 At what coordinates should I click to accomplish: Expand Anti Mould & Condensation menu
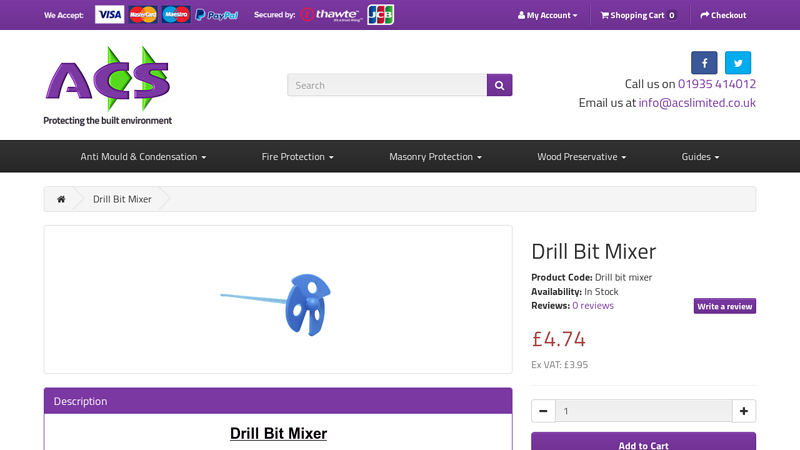click(x=143, y=157)
